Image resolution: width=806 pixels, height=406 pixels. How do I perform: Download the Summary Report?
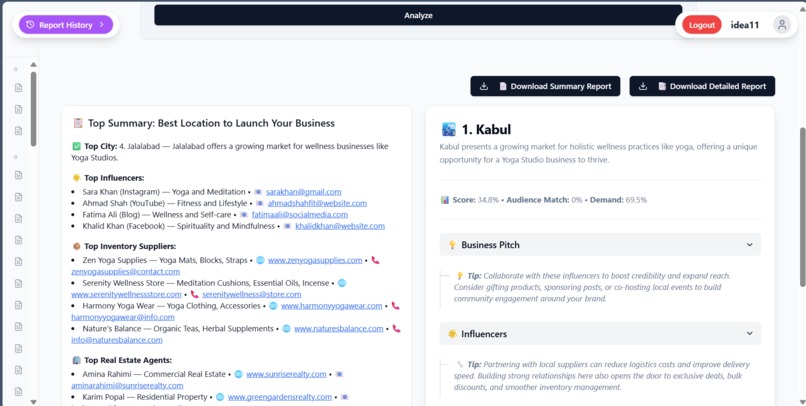(545, 86)
